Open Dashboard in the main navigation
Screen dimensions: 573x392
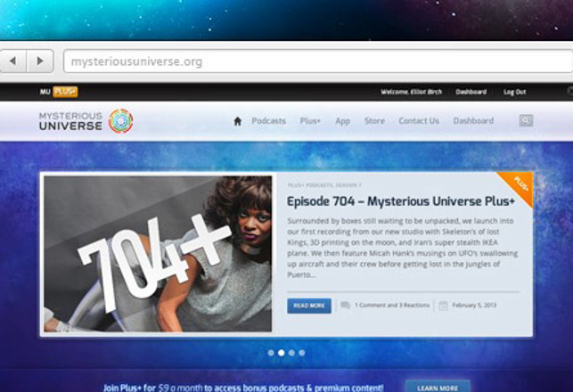(473, 121)
